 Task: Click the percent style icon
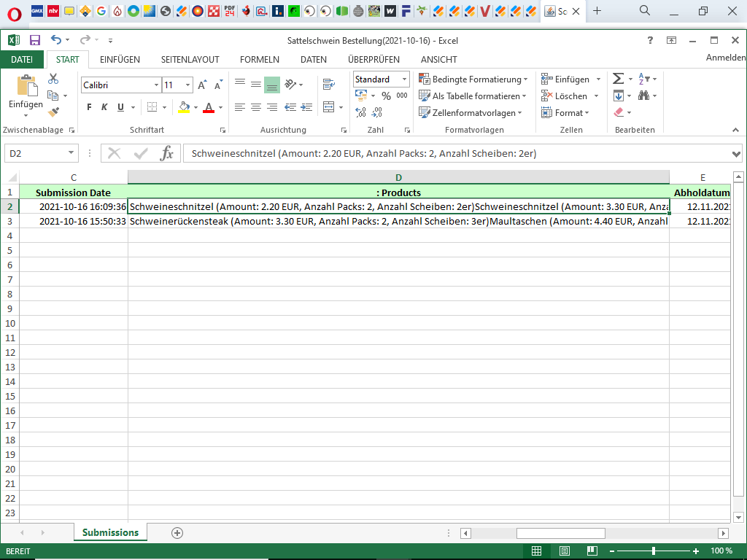coord(386,96)
